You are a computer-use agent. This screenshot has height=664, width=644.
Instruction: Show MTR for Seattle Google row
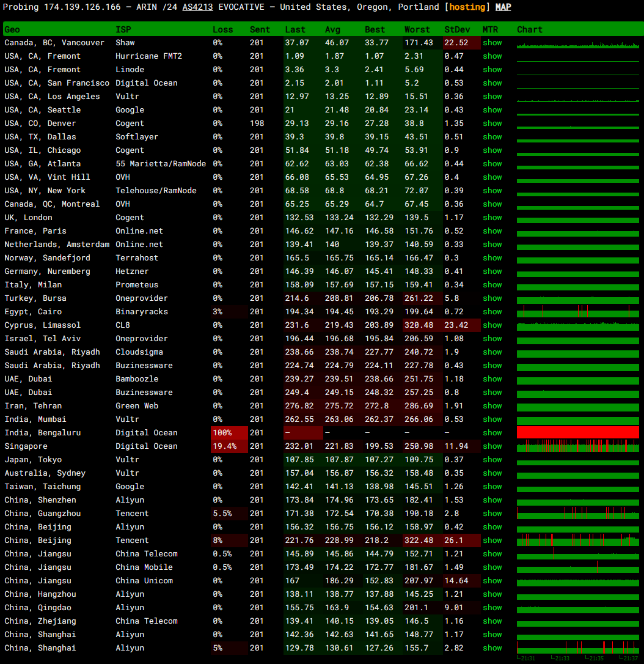coord(492,110)
